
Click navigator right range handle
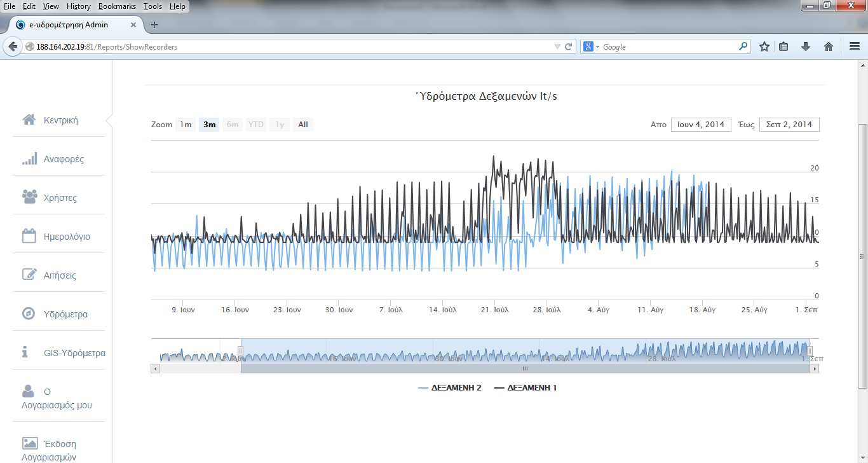click(x=810, y=351)
